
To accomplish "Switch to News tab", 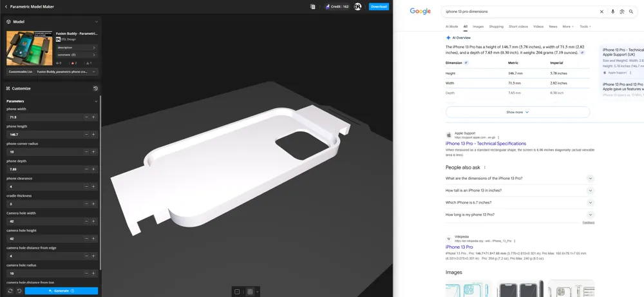I will coord(553,26).
